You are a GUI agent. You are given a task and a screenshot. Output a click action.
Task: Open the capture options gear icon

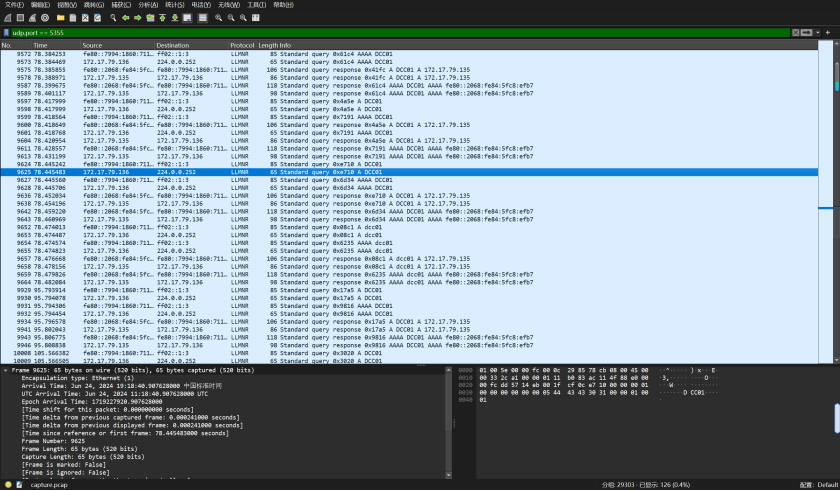(x=45, y=17)
